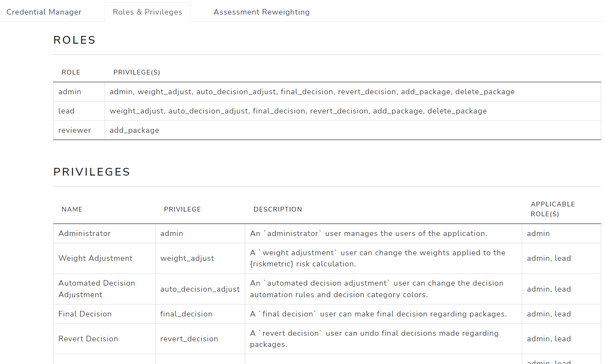Click the Final Decision privilege name

coord(85,313)
